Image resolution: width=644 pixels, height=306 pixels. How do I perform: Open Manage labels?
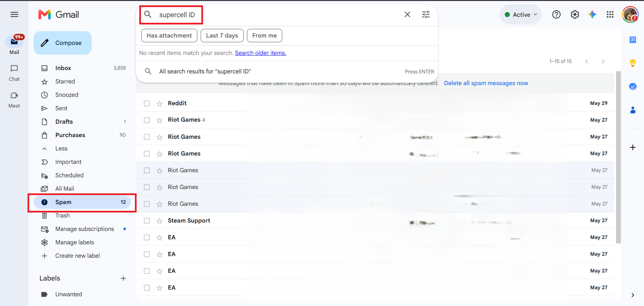click(82, 242)
